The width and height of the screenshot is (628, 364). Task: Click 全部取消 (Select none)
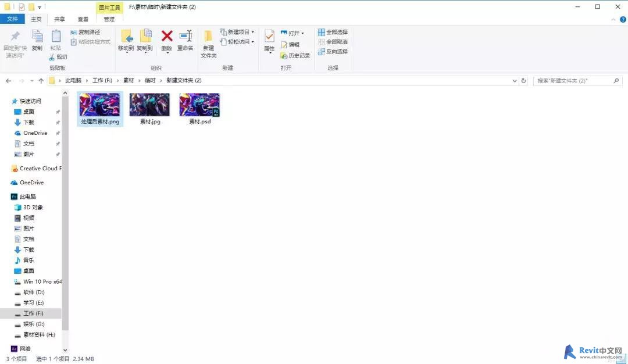[x=333, y=42]
